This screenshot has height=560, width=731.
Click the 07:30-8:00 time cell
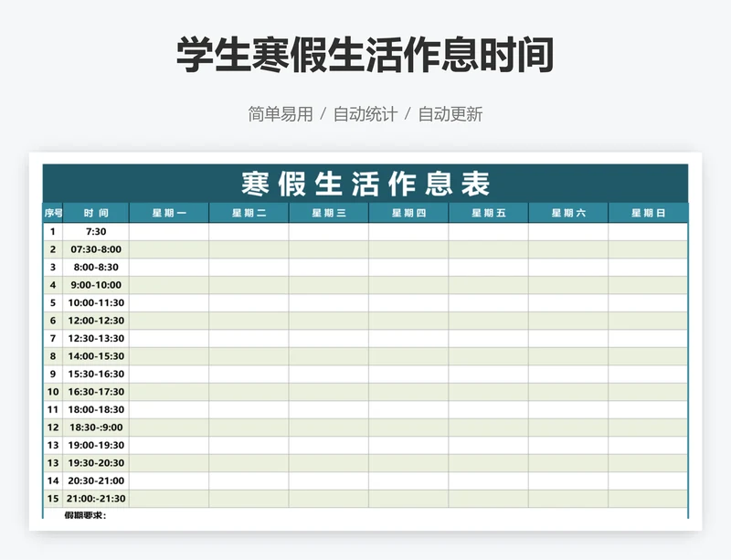point(96,249)
